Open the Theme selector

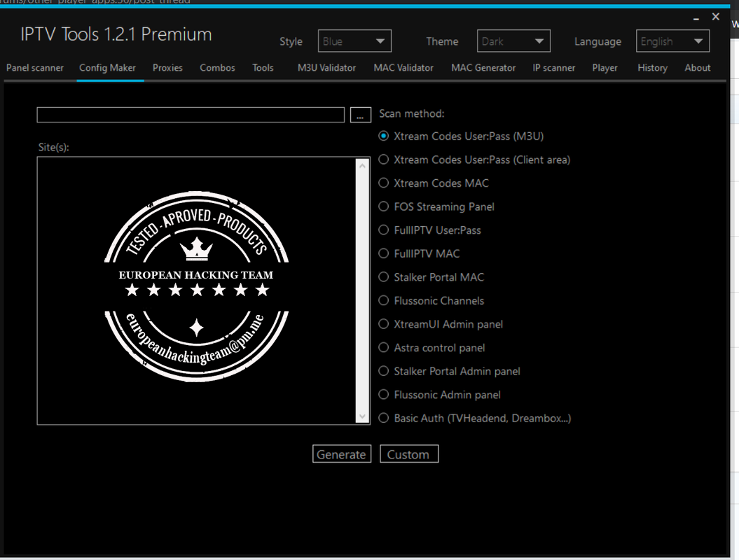513,41
